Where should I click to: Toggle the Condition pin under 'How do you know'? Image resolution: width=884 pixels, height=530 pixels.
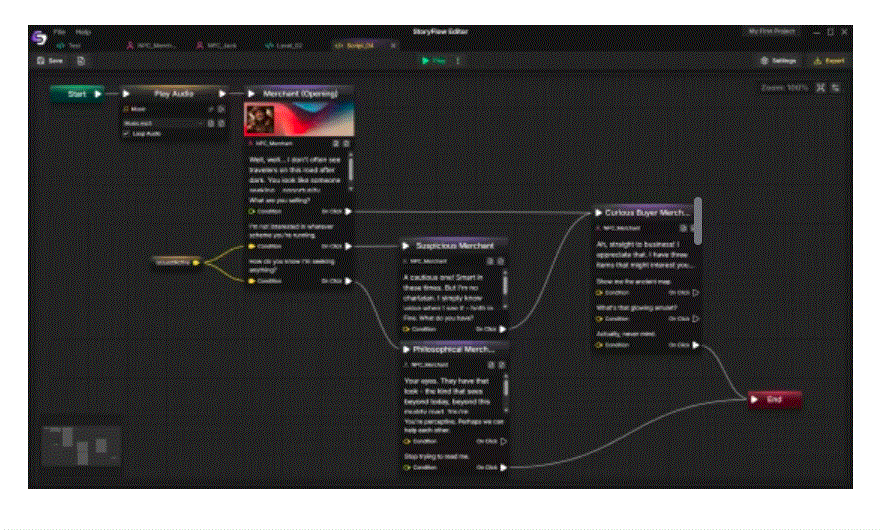click(252, 281)
